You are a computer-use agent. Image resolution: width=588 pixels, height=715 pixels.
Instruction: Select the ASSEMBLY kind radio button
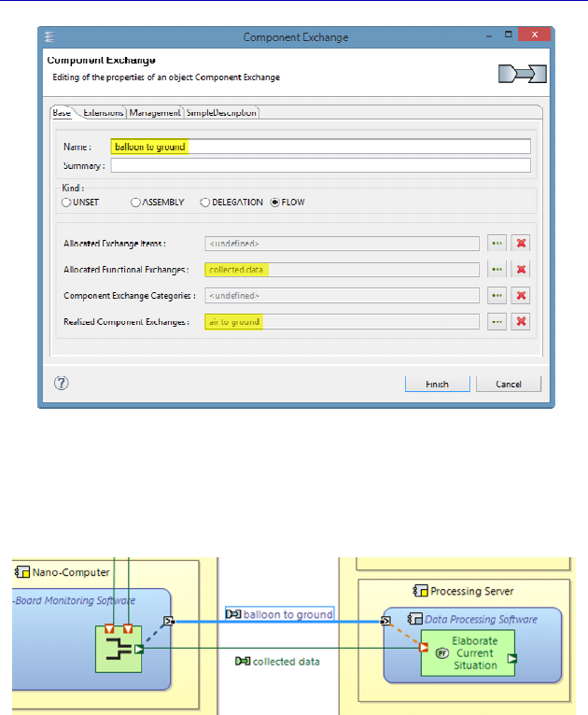[x=135, y=203]
